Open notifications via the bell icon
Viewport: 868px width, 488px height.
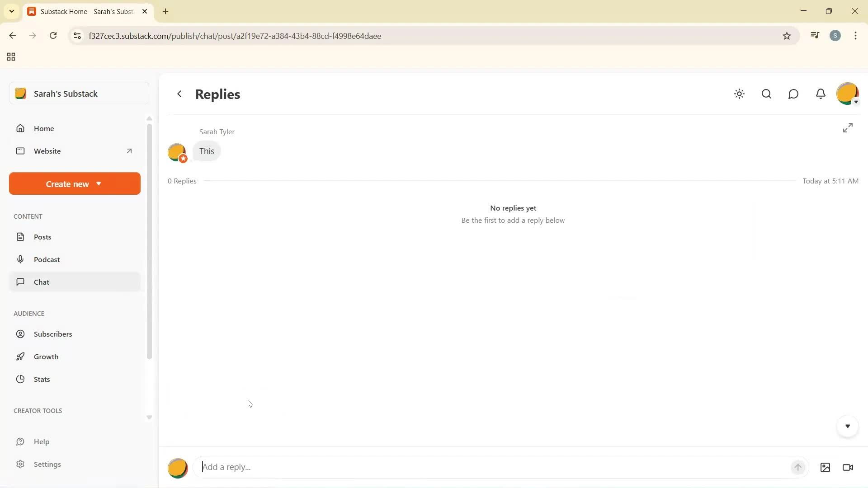click(x=821, y=94)
